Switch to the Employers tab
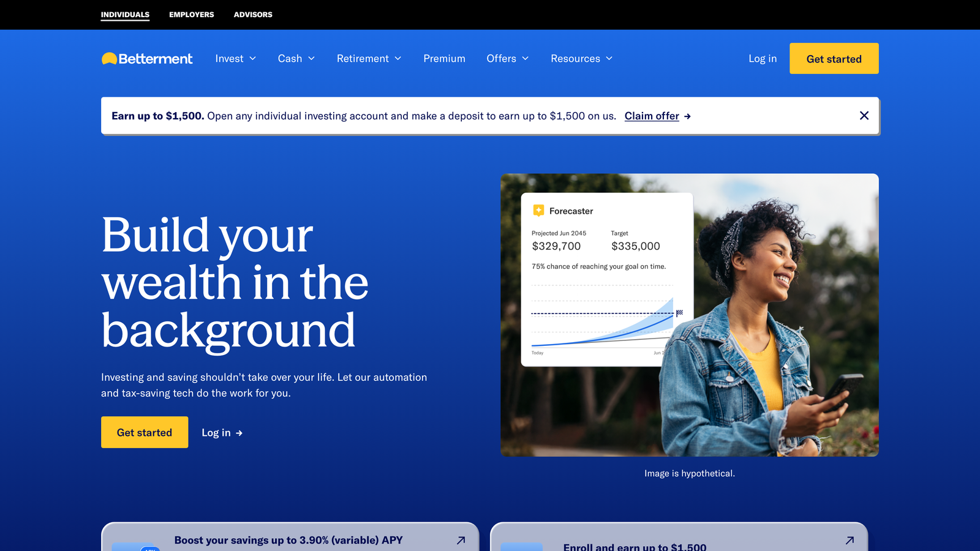This screenshot has height=551, width=980. pyautogui.click(x=192, y=15)
